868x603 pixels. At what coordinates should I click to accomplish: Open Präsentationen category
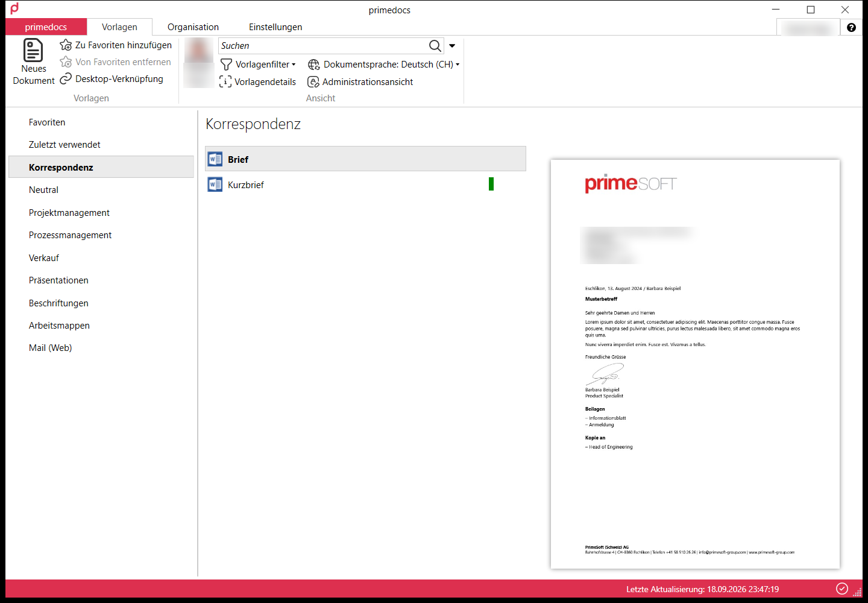[x=101, y=280]
